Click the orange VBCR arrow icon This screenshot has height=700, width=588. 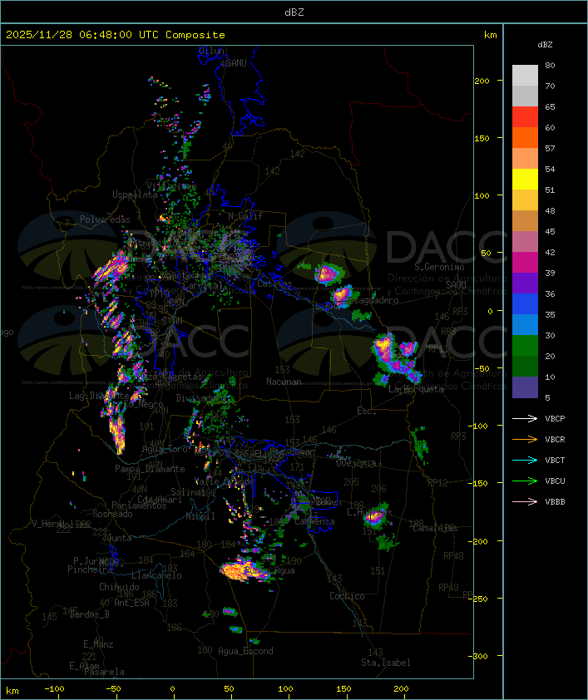pyautogui.click(x=525, y=439)
